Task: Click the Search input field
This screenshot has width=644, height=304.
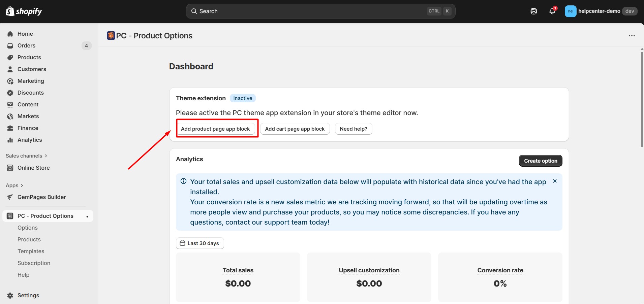Action: [x=310, y=11]
